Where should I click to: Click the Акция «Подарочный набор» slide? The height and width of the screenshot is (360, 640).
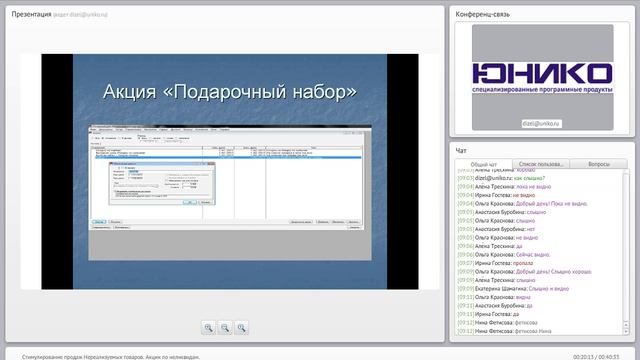[230, 171]
